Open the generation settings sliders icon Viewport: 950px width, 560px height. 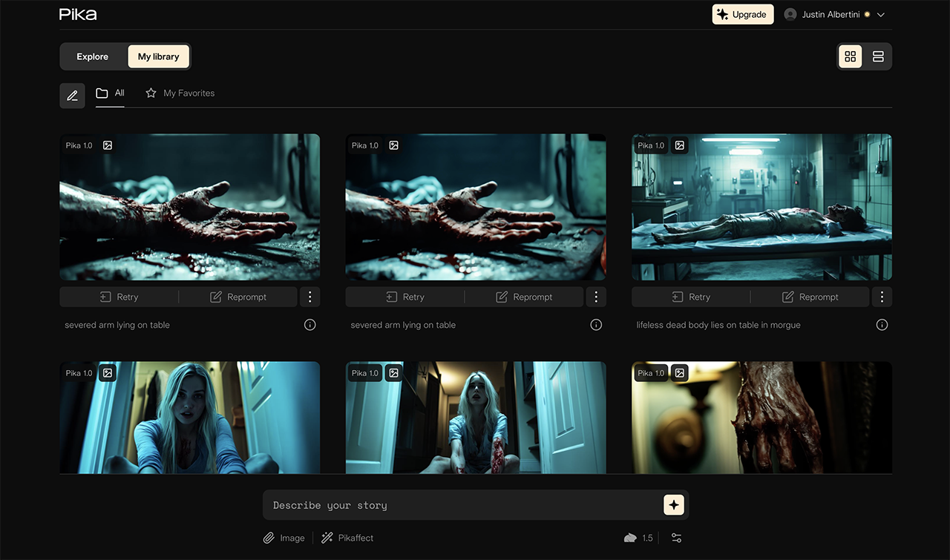tap(676, 538)
